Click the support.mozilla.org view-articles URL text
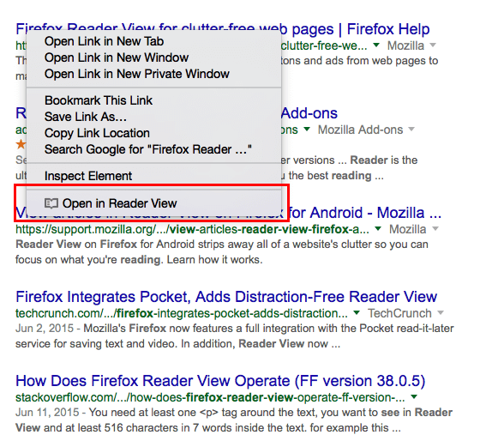This screenshot has height=447, width=504. coord(192,229)
